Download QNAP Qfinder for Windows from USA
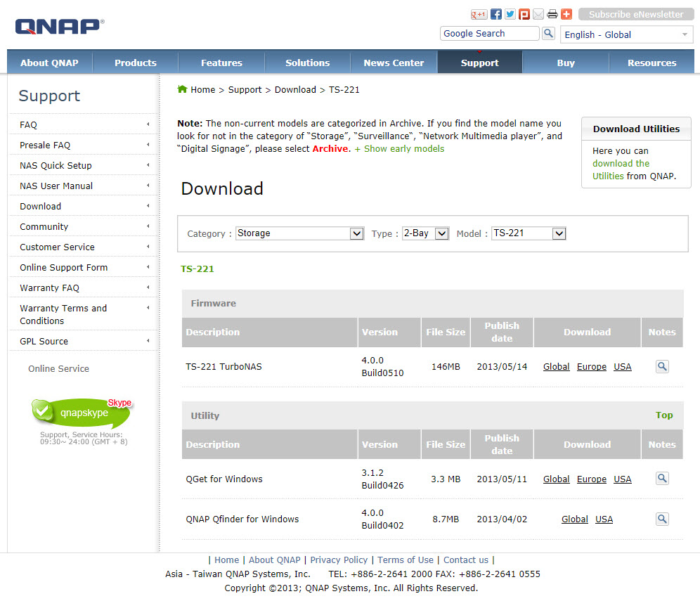This screenshot has height=601, width=700. [604, 519]
